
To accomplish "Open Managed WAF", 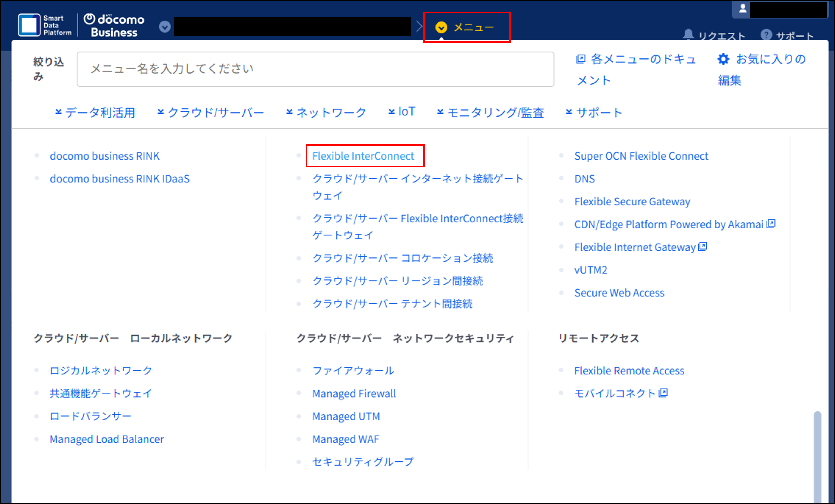I will point(346,439).
